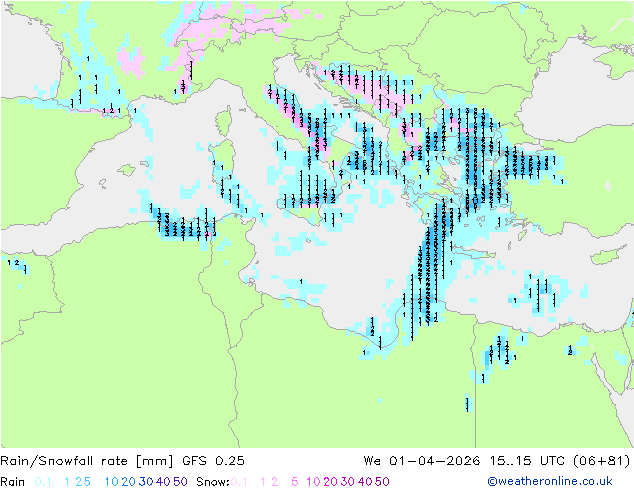The image size is (634, 490).
Task: Pick the Rain legend value 50
Action: point(180,482)
